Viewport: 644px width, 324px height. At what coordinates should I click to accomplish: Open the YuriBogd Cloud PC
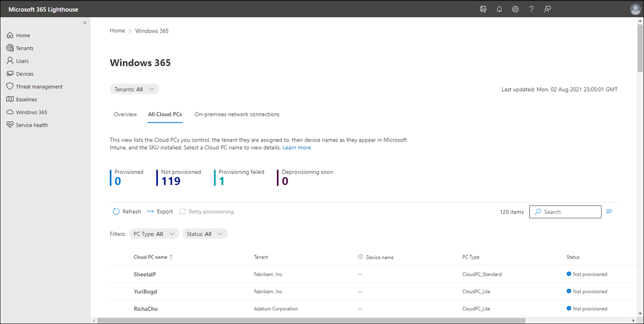coord(145,292)
